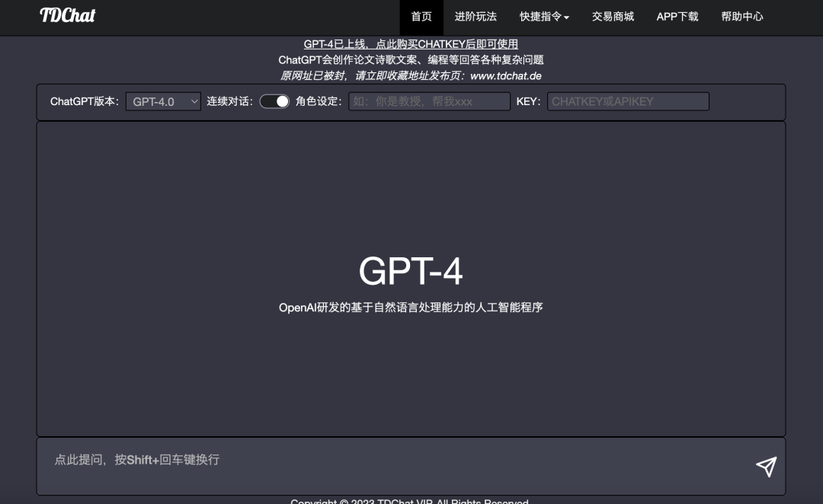Toggle the 连续对话 switch
Viewport: 823px width, 504px height.
(x=274, y=101)
